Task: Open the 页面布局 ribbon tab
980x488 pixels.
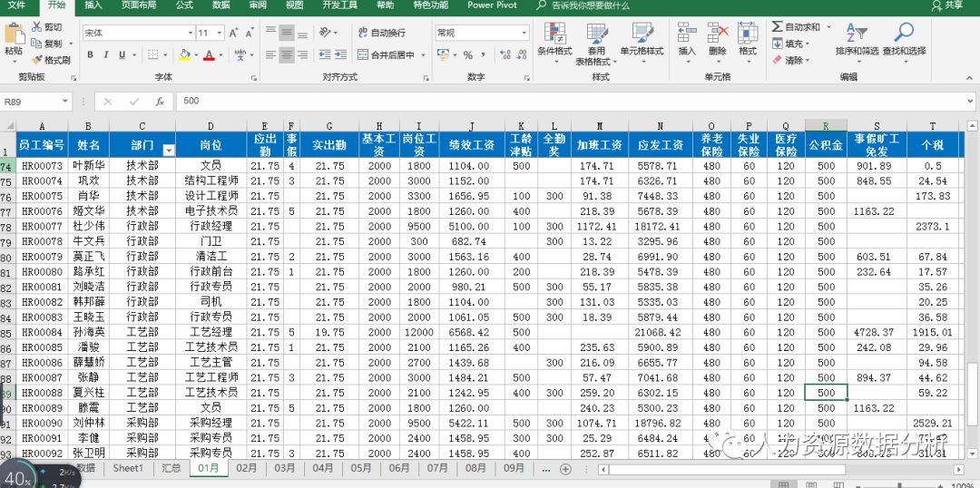Action: 139,5
